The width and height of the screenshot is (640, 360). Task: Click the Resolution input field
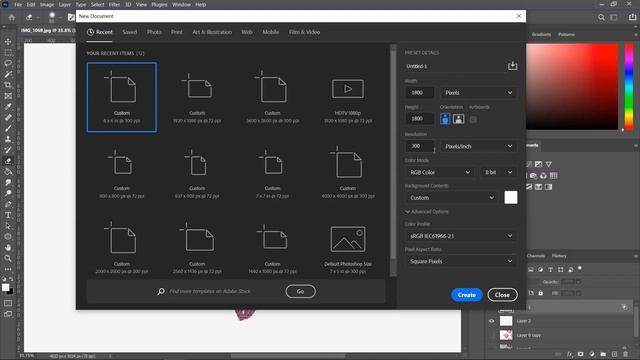[x=420, y=146]
